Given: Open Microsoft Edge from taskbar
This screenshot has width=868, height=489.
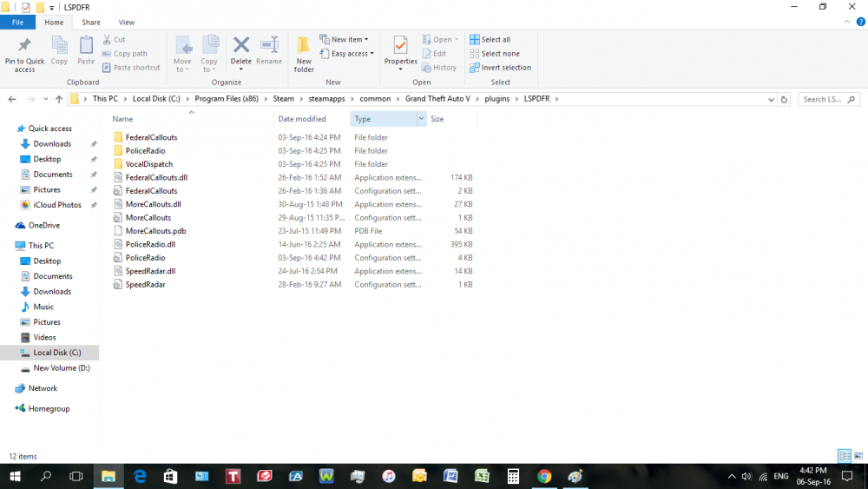Looking at the screenshot, I should tap(140, 476).
